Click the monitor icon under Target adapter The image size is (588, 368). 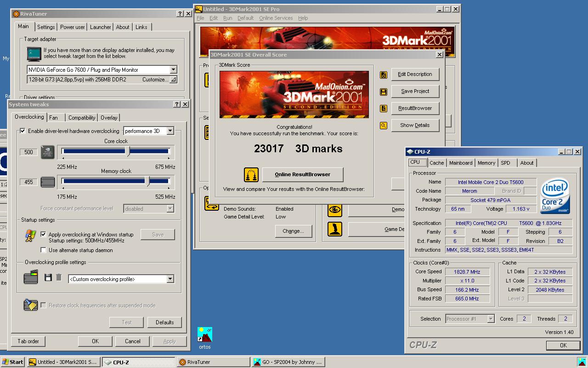coord(34,53)
